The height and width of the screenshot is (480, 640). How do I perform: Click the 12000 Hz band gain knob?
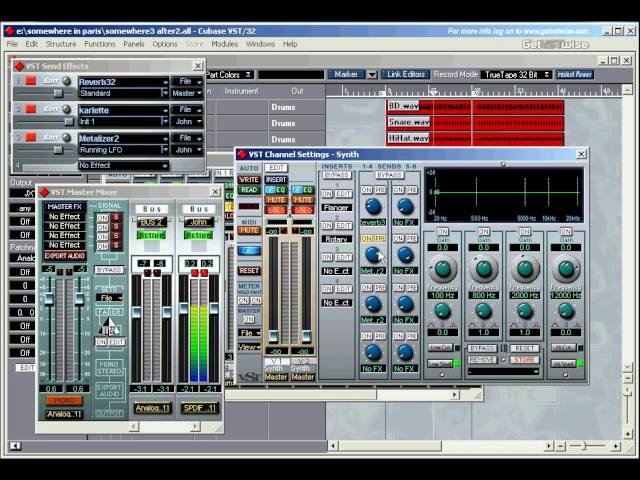pyautogui.click(x=566, y=269)
